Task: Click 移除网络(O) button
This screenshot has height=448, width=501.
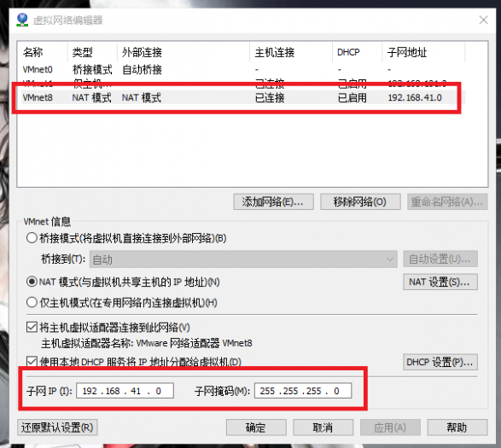Action: pos(360,201)
